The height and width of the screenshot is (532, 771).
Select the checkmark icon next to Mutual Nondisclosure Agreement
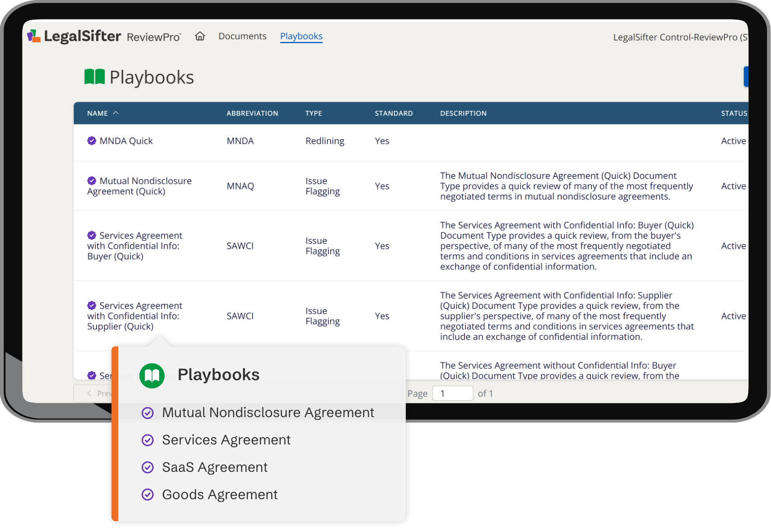[x=148, y=413]
